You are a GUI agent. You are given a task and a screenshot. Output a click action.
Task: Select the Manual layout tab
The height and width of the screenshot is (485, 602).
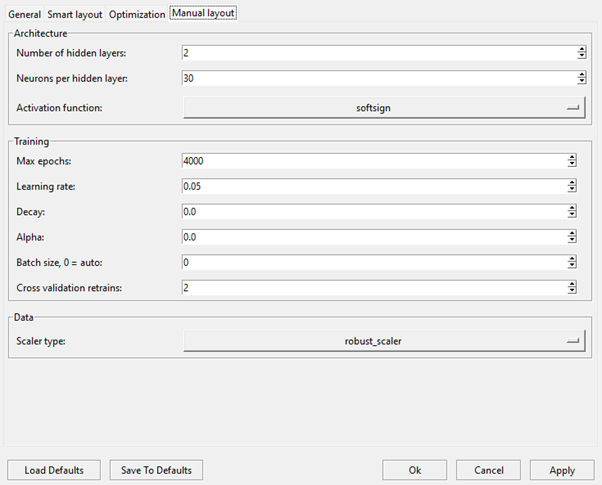click(203, 13)
